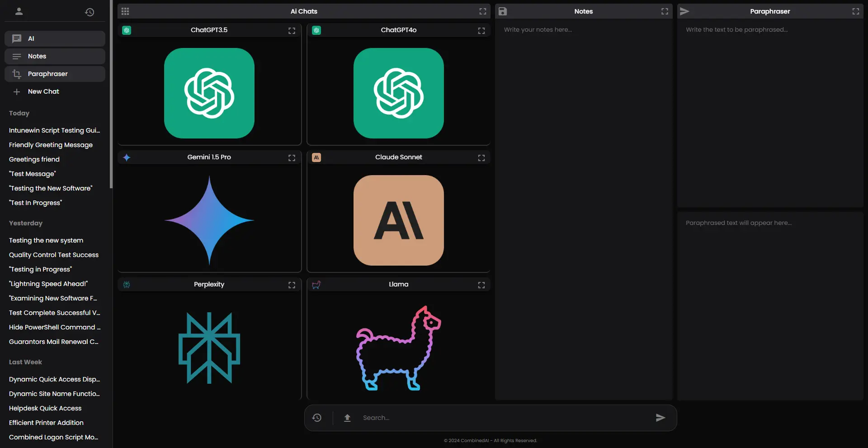The height and width of the screenshot is (448, 868).
Task: Click the send icon in Paraphraser header
Action: (684, 11)
